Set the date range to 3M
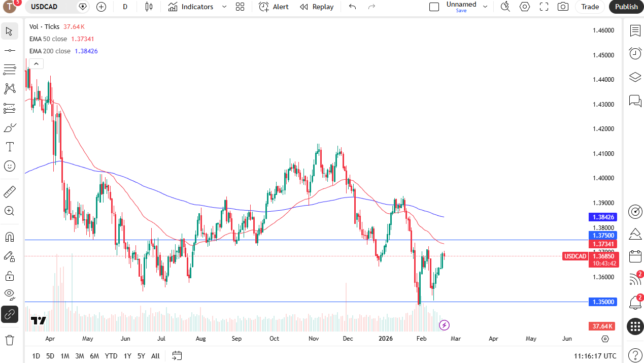644x363 pixels. (x=80, y=356)
